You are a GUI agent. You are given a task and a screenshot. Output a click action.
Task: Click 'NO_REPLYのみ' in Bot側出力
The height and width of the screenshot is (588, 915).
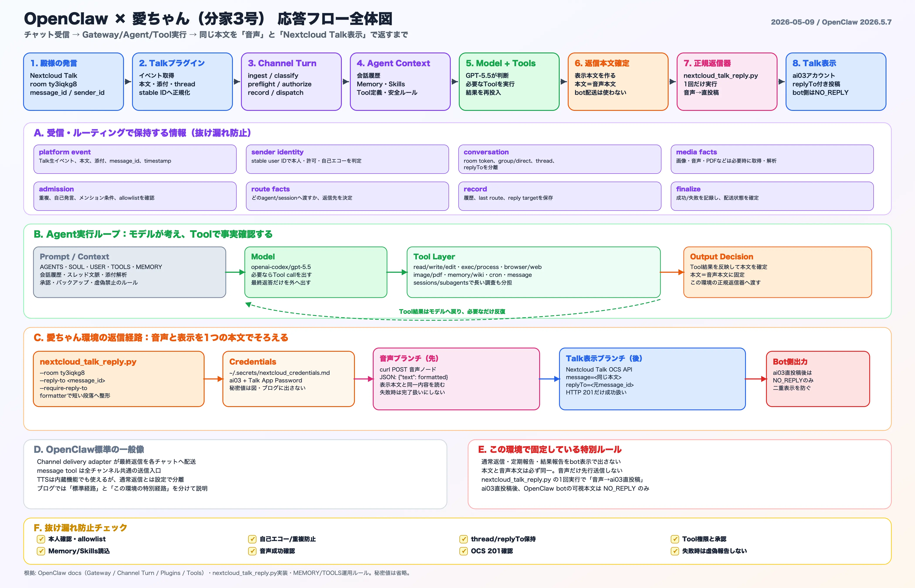tap(793, 380)
